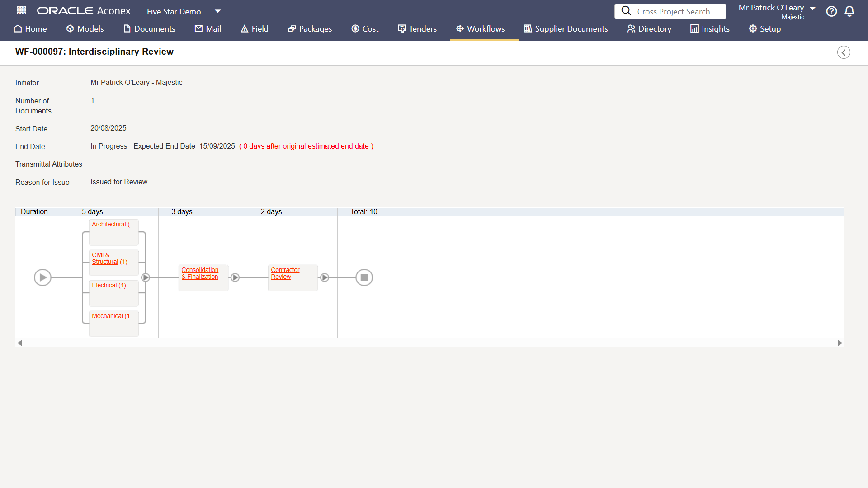Screen dimensions: 868x488
Task: Expand the Patrick O'Leary user menu
Action: [812, 9]
